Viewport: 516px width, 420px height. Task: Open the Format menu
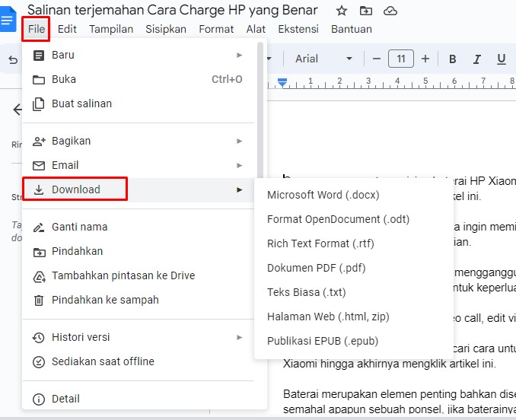216,29
